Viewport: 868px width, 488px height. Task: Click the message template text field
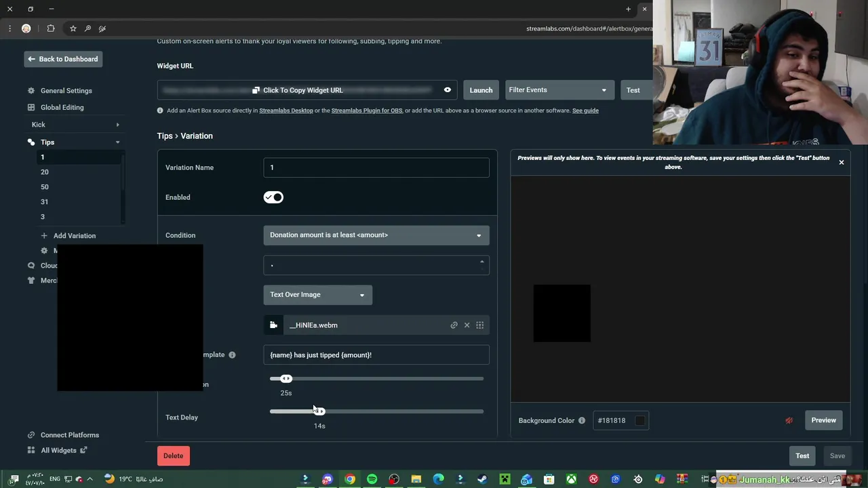[x=376, y=355]
